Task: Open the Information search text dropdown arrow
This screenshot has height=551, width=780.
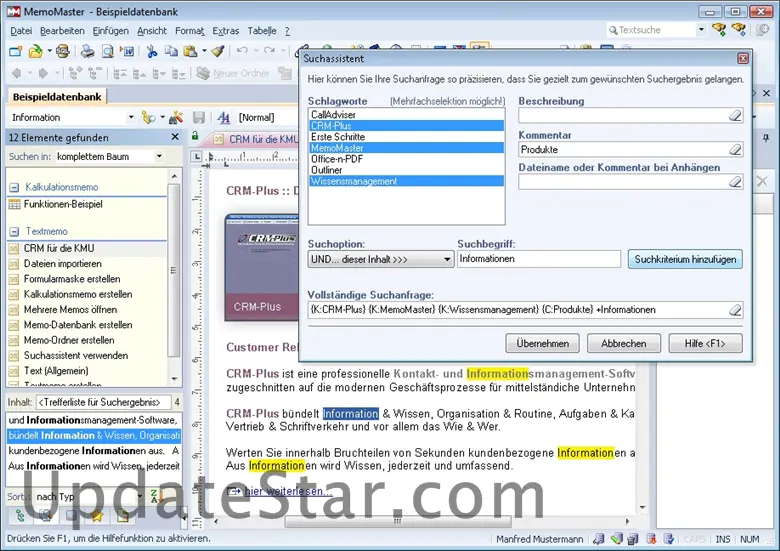Action: [131, 117]
